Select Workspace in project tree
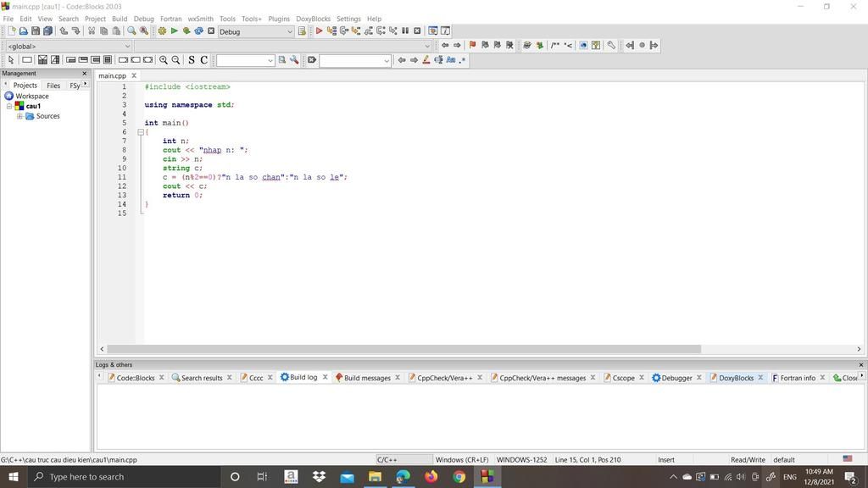The width and height of the screenshot is (868, 488). [x=32, y=96]
